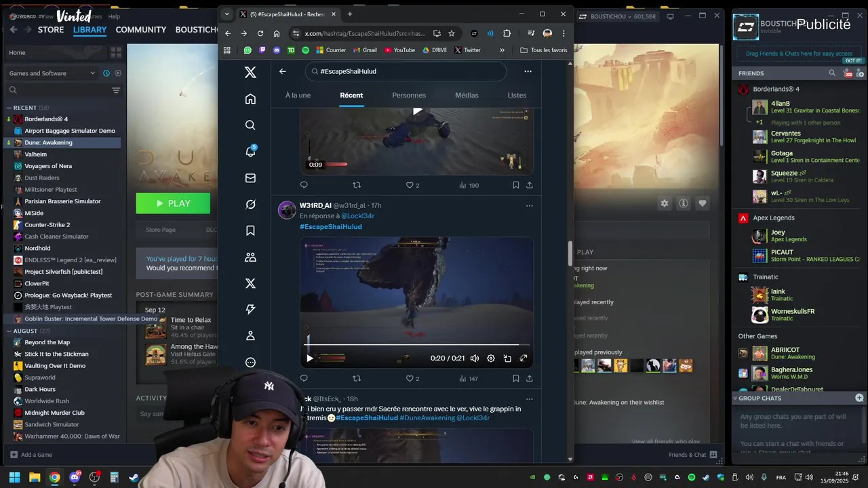Click green PLAY button for Dune: Awakening
The image size is (868, 488).
click(x=173, y=203)
